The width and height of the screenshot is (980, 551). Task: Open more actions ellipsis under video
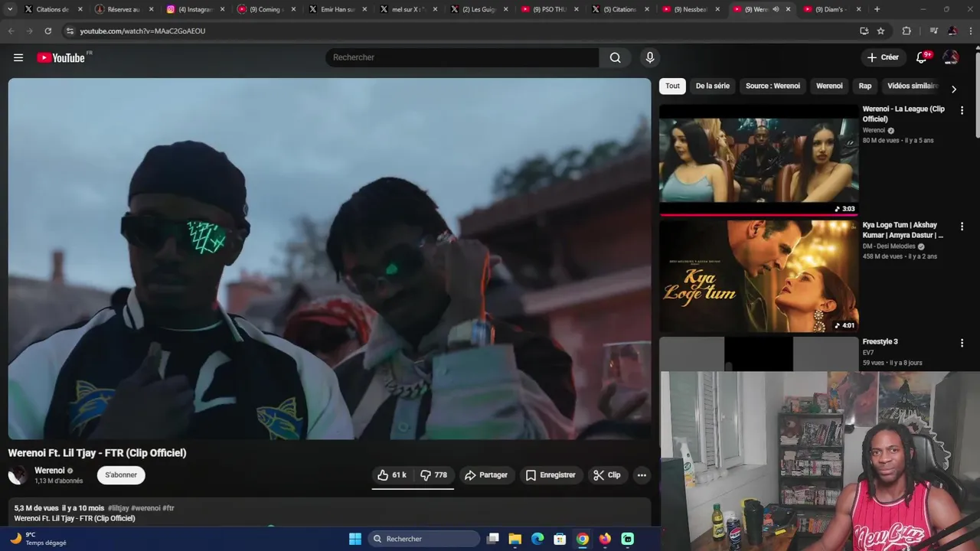point(642,475)
